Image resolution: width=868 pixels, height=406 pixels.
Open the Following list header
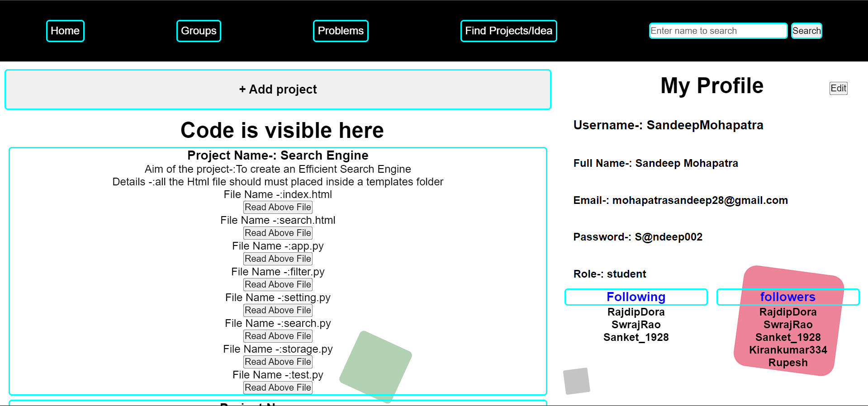coord(636,297)
